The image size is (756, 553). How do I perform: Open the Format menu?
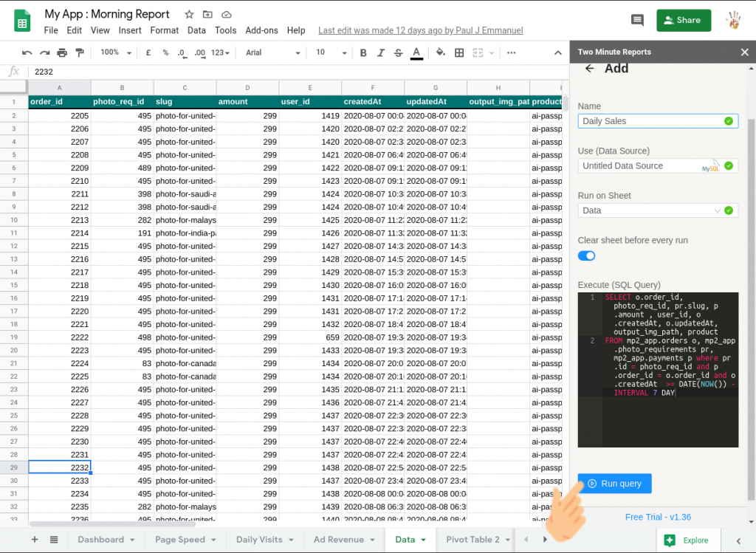click(165, 30)
